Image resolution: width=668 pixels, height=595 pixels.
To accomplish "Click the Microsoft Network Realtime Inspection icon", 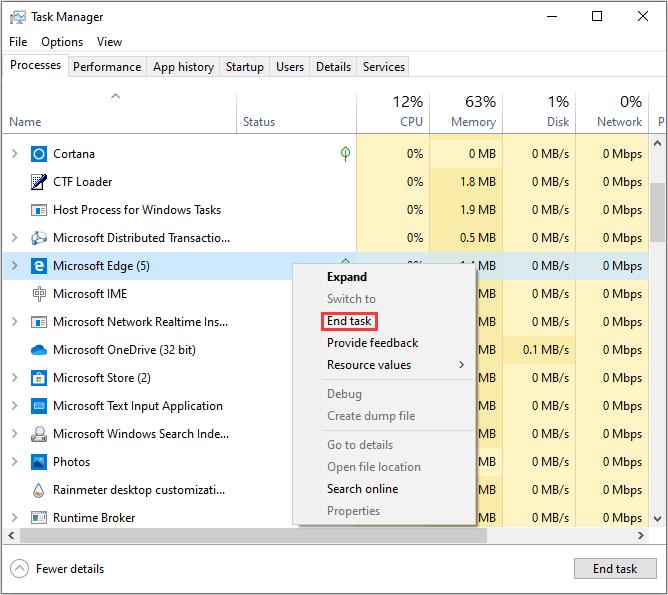I will 39,322.
